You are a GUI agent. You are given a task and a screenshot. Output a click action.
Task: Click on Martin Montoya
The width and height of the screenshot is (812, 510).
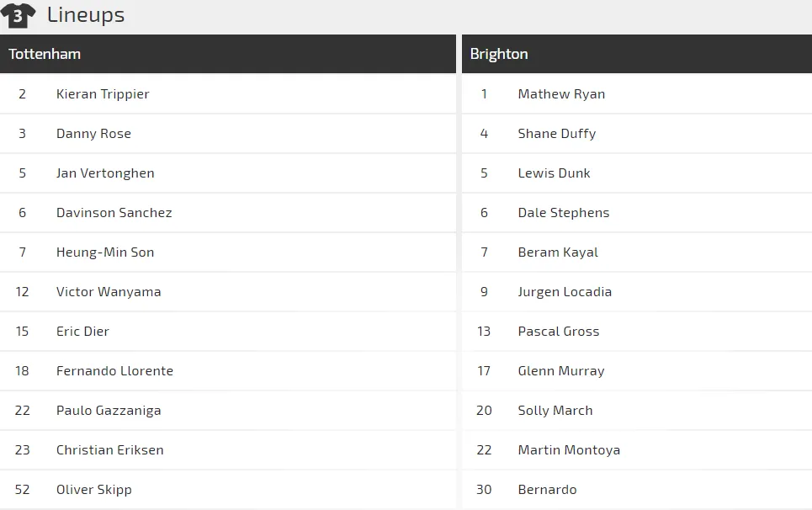tap(569, 450)
